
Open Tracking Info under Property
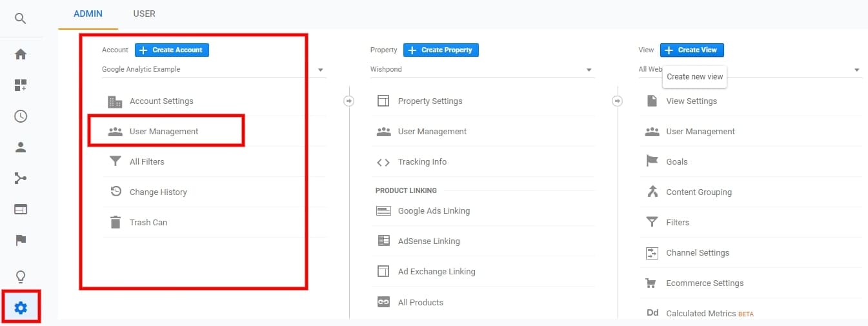(x=422, y=162)
